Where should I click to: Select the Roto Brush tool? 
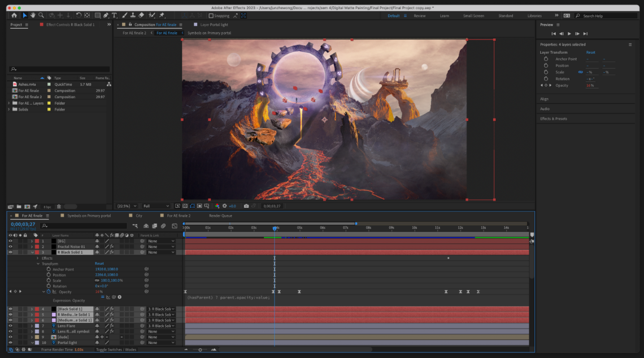(x=151, y=15)
